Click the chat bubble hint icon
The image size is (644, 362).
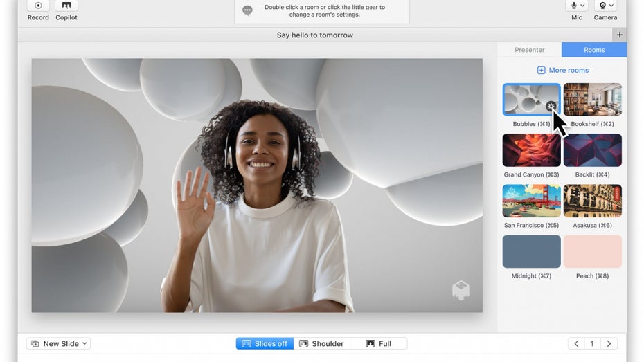point(247,10)
